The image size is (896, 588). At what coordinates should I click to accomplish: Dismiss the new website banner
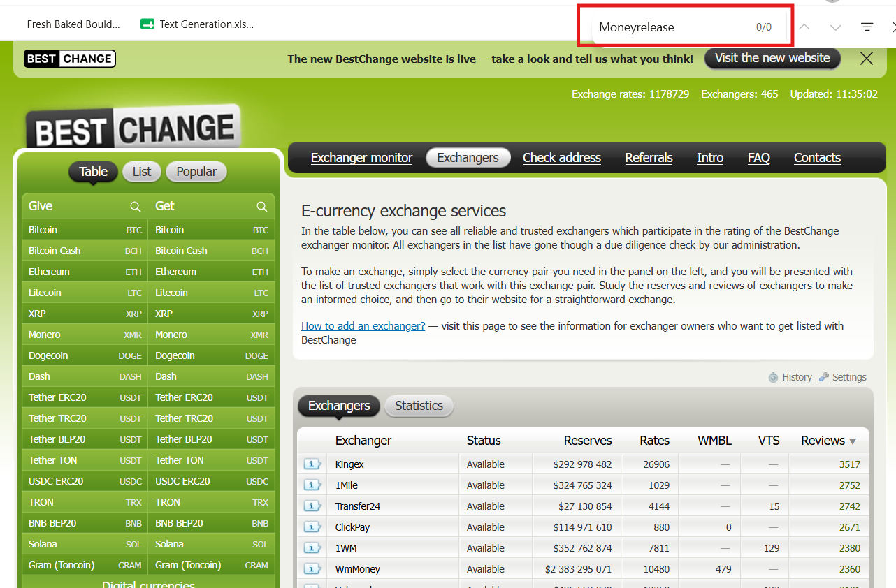[867, 59]
